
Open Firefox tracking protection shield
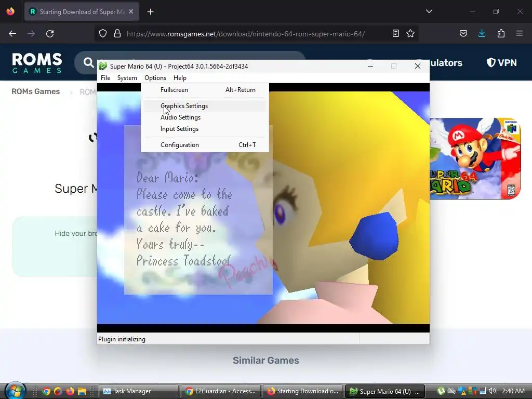coord(103,34)
